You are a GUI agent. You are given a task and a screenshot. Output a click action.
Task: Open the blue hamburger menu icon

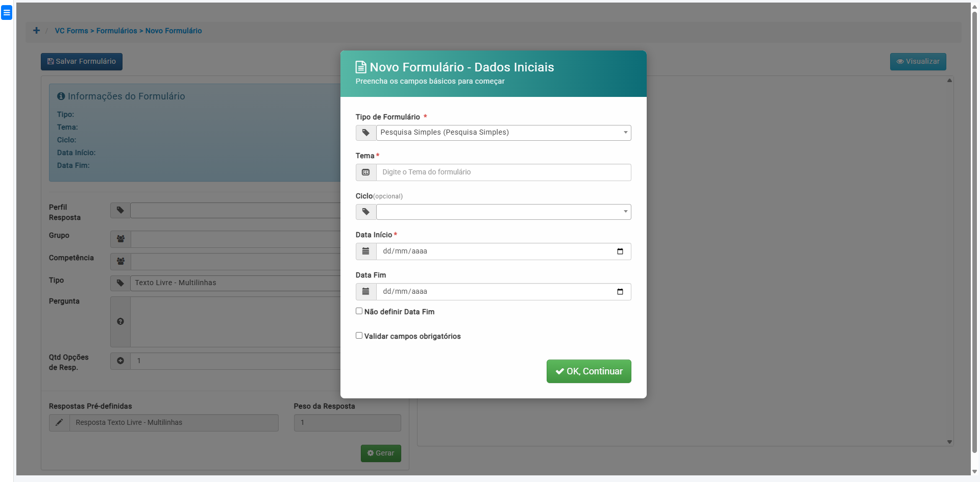pos(7,13)
